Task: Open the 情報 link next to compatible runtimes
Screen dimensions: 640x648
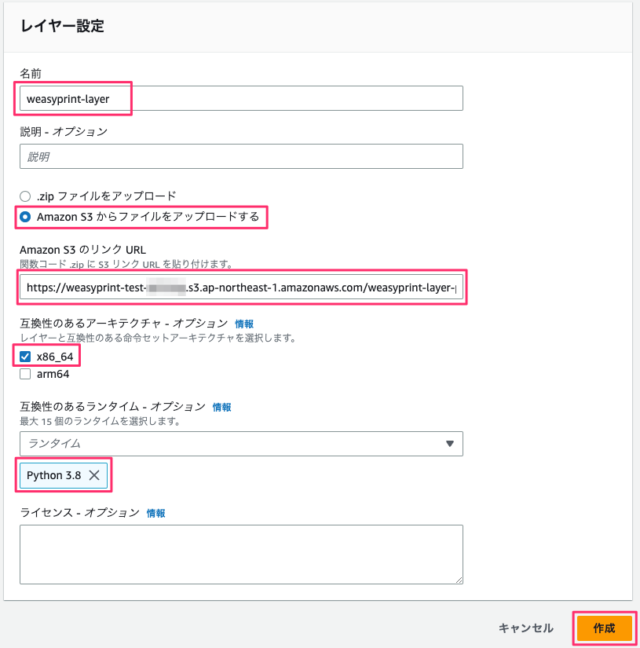Action: 222,407
